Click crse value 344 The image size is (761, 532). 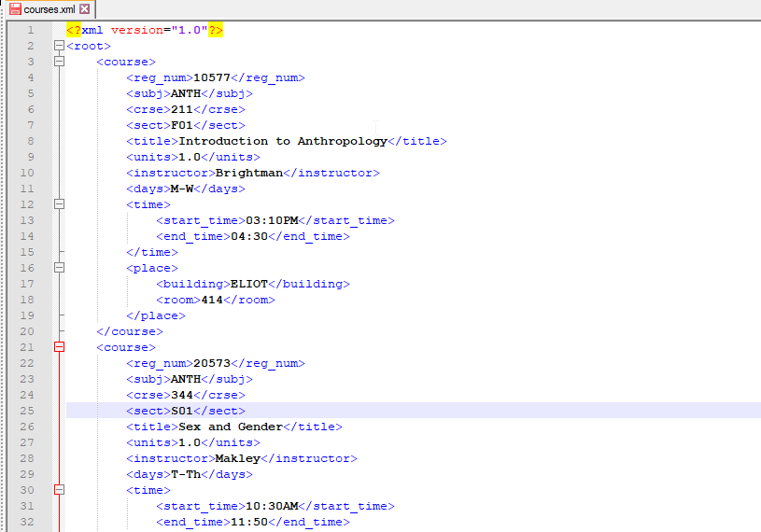tap(182, 395)
